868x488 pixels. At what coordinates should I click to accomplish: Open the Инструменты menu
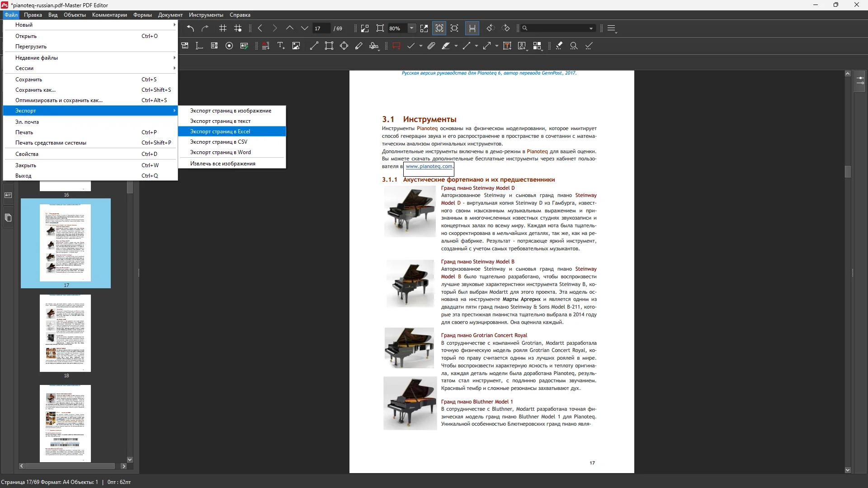(206, 15)
